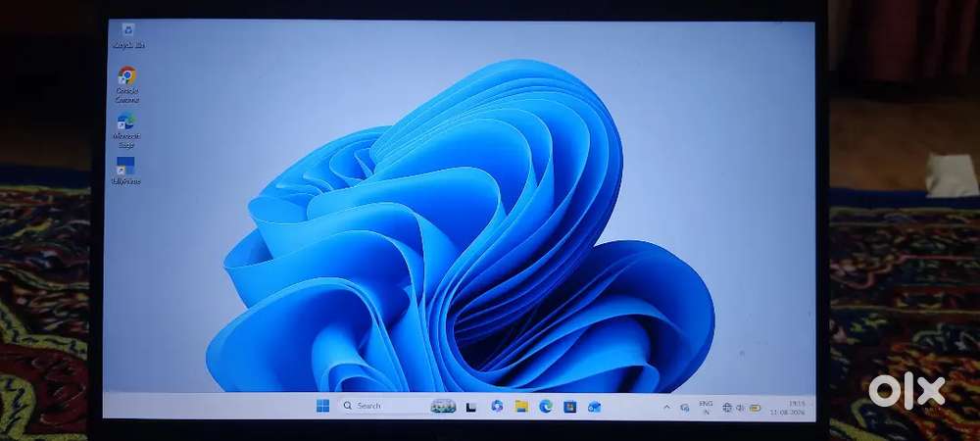This screenshot has width=980, height=441.
Task: Launch Copilot from the taskbar
Action: (497, 406)
